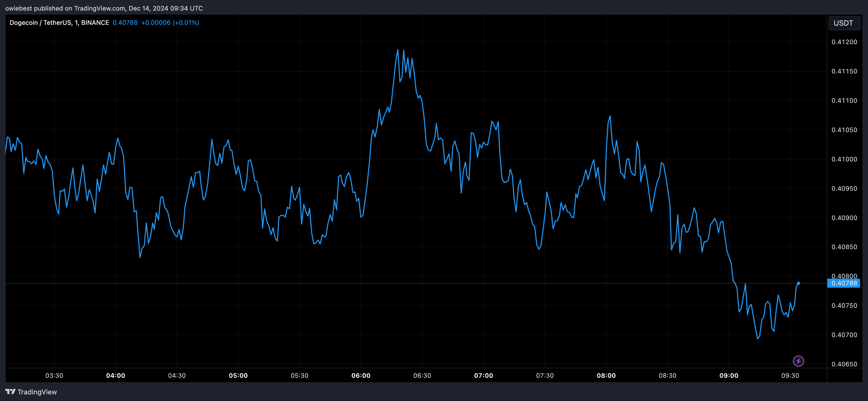Viewport: 868px width, 401px height.
Task: Click the 07:00 time axis label
Action: click(x=484, y=375)
